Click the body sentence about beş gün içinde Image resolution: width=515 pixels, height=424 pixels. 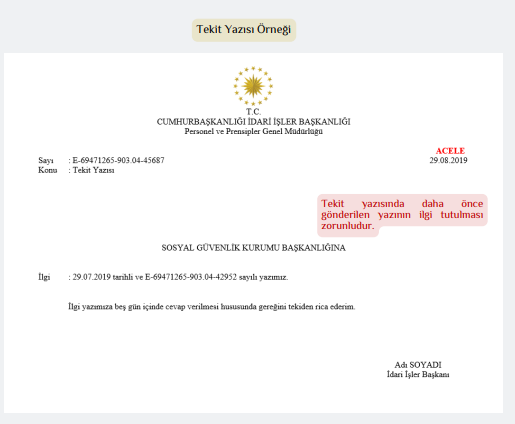212,307
